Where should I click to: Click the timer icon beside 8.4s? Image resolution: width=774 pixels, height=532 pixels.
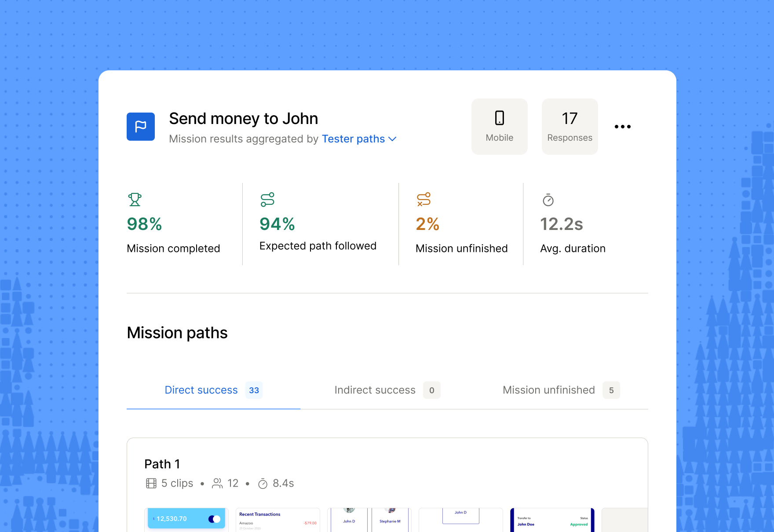point(263,484)
